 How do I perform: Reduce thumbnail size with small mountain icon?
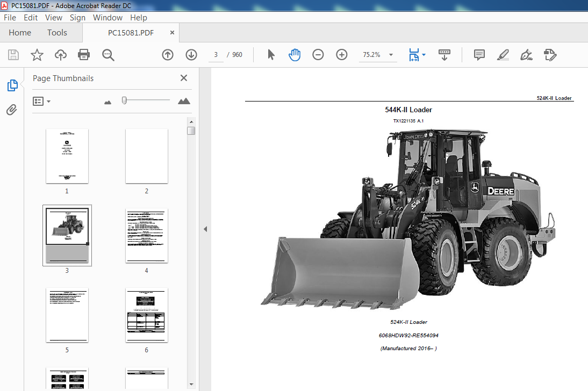point(107,102)
